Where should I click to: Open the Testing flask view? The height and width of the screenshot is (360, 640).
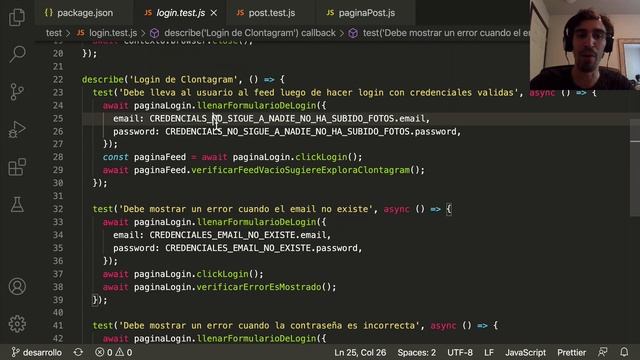click(x=17, y=204)
